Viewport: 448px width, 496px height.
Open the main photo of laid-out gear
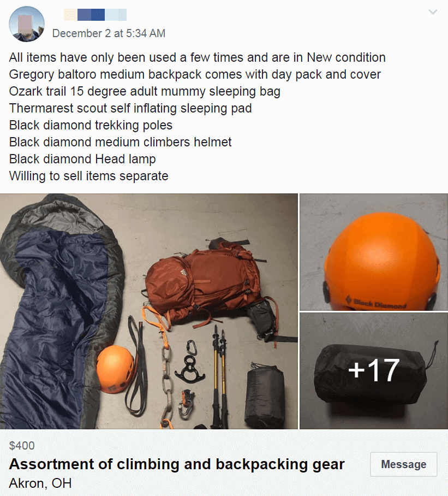point(149,311)
